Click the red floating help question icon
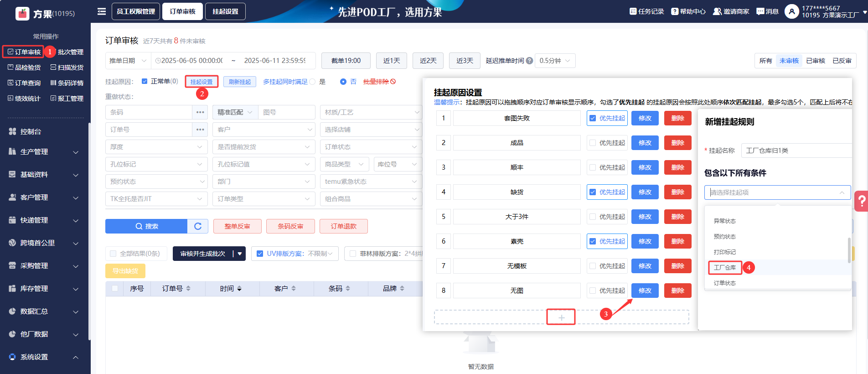 point(861,201)
